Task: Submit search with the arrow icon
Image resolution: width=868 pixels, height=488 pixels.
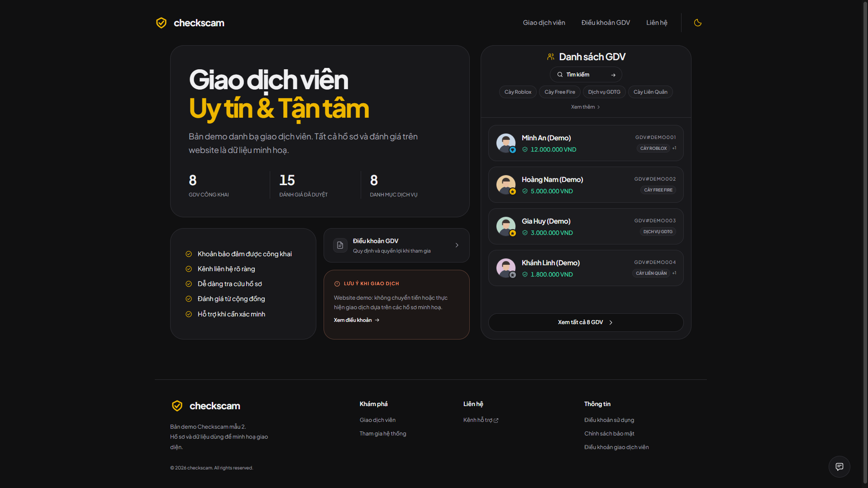Action: click(x=613, y=75)
